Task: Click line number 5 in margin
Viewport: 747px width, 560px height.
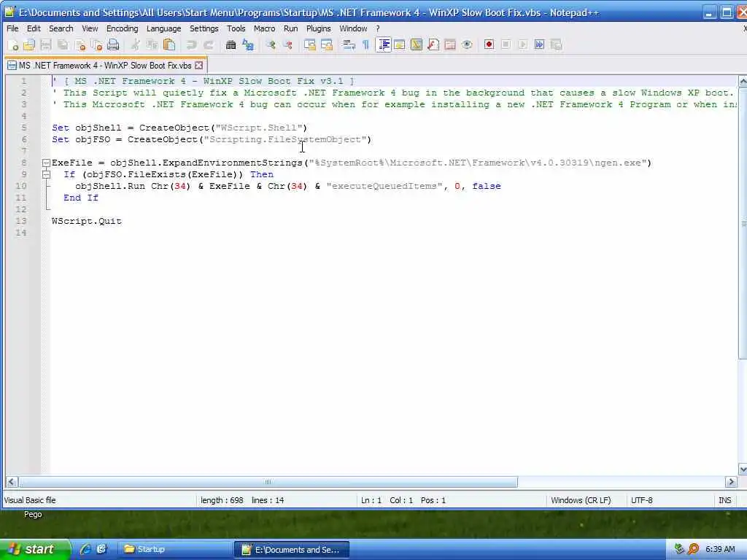Action: pos(24,128)
